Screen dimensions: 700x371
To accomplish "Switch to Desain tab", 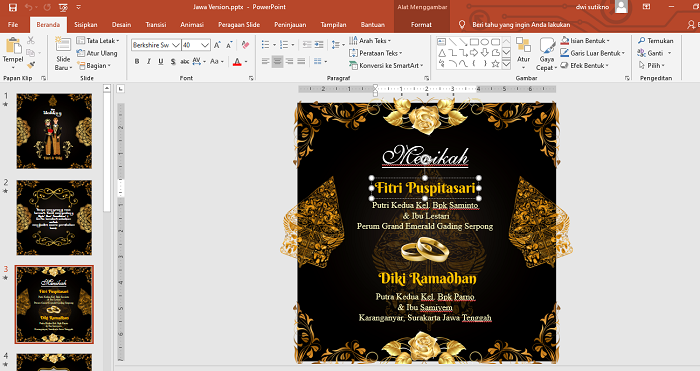I will click(121, 25).
